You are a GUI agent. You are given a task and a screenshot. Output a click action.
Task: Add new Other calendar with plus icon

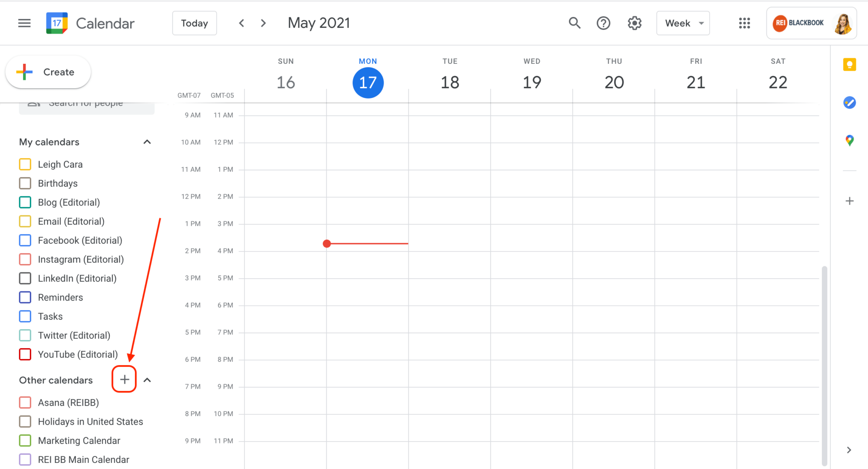click(124, 380)
